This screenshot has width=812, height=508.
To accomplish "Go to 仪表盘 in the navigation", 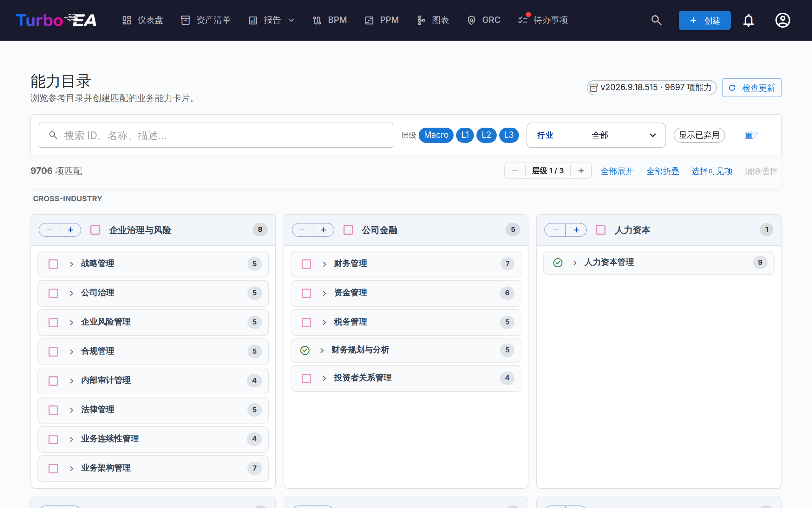I will 143,20.
